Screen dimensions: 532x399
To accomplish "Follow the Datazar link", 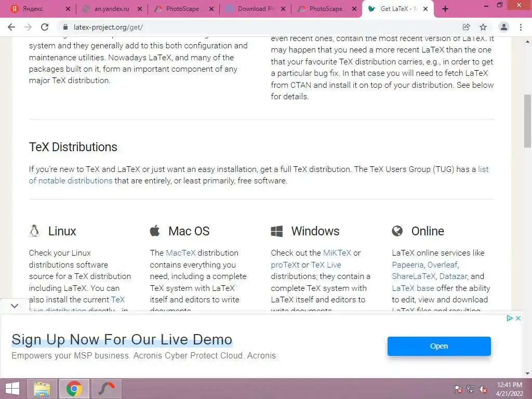I will coord(453,276).
